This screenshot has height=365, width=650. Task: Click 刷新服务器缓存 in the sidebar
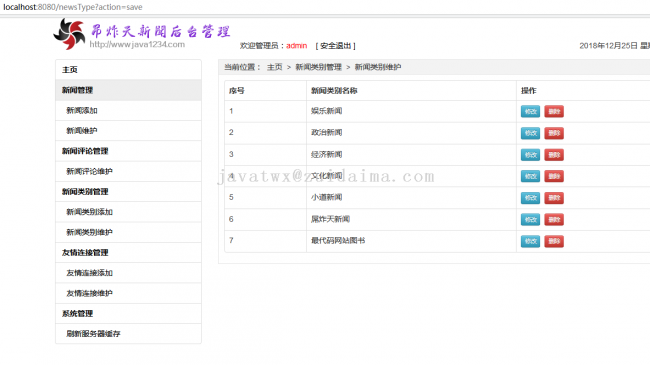(x=129, y=333)
